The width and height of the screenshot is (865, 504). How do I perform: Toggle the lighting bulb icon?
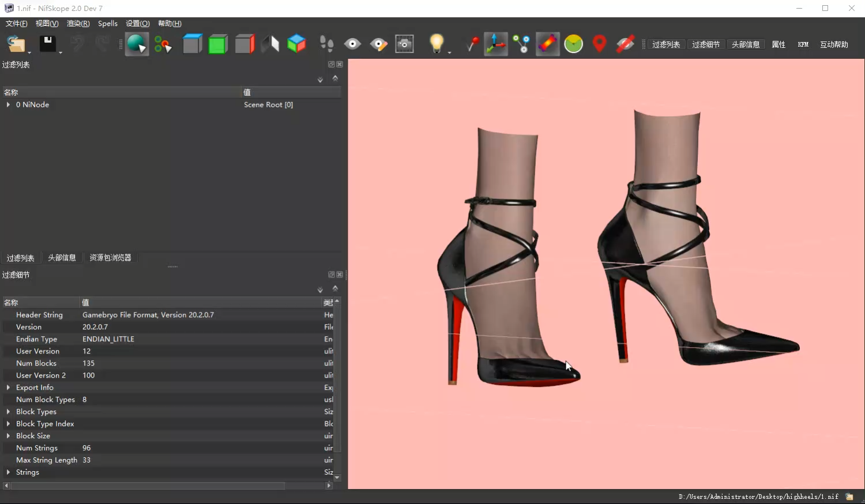tap(437, 44)
